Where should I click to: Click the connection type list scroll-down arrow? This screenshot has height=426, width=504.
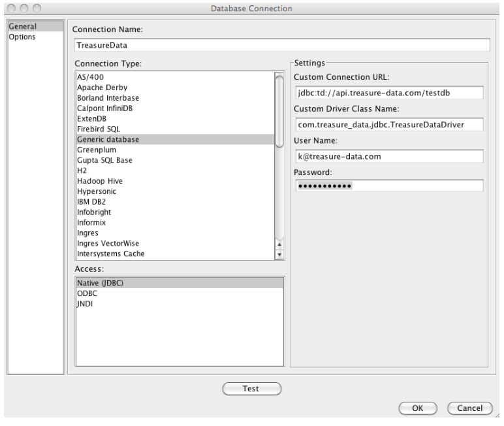(280, 255)
